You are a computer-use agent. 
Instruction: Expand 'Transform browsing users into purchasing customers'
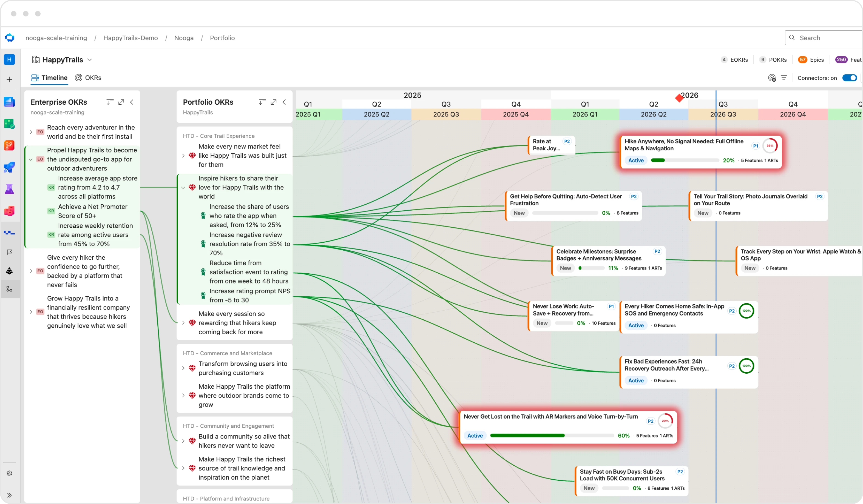click(x=183, y=368)
